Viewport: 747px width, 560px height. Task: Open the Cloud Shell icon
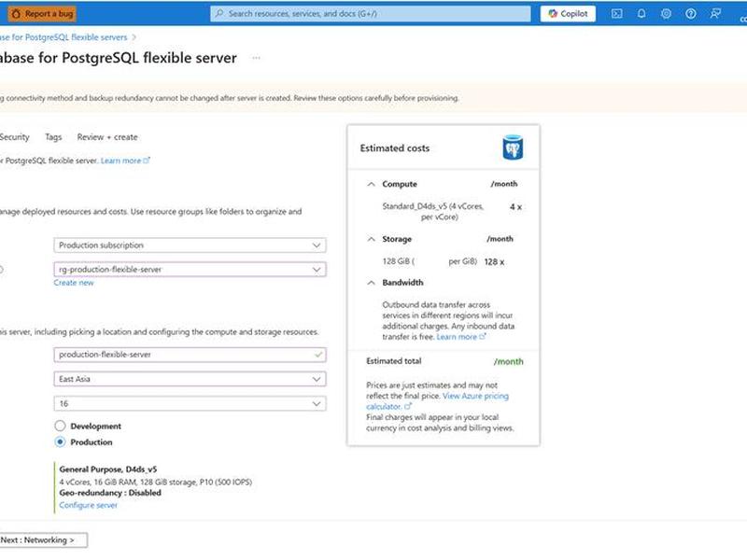click(x=616, y=14)
